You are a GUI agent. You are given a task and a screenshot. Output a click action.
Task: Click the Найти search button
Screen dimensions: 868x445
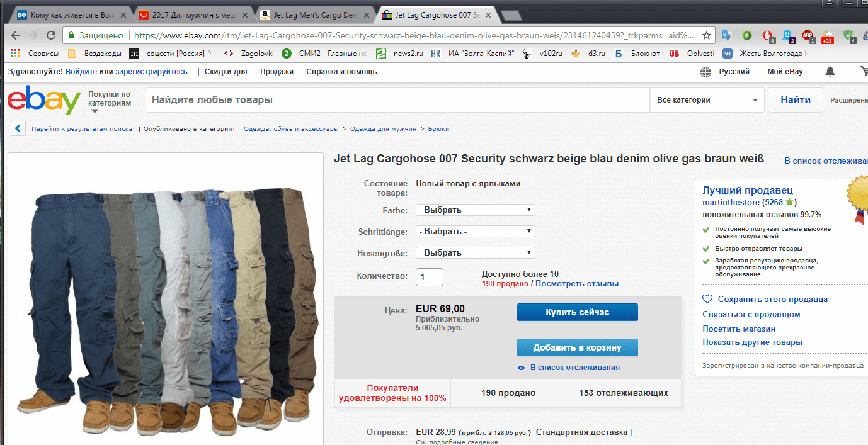click(x=796, y=100)
